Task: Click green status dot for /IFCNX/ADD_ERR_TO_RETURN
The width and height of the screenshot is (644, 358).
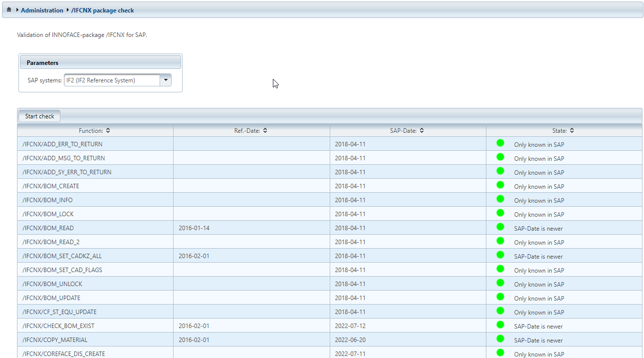Action: [x=500, y=143]
